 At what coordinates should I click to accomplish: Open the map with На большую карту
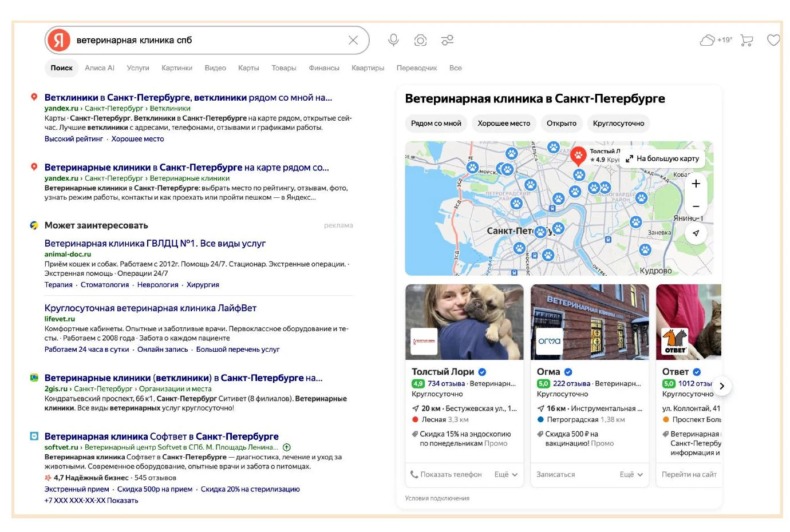click(x=662, y=158)
